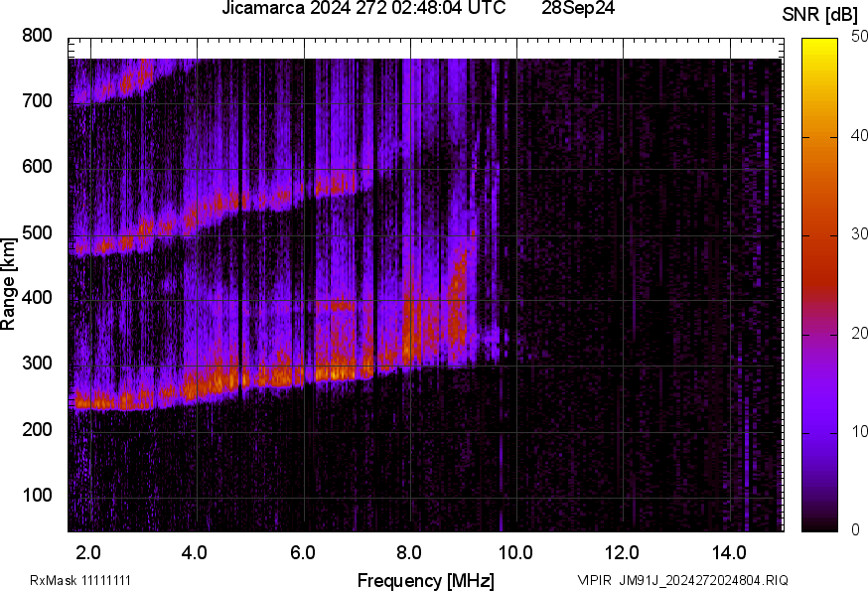This screenshot has width=868, height=591.
Task: Click the 2.0 frequency tick label
Action: [x=88, y=551]
